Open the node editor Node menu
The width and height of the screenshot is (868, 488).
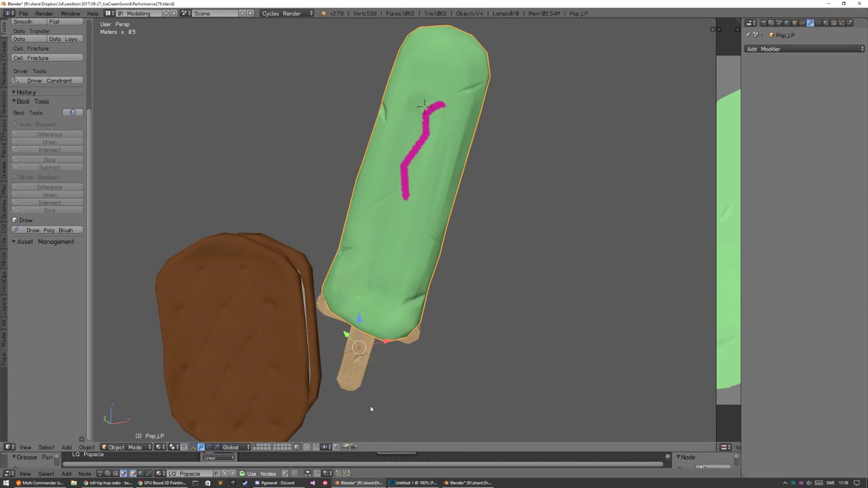pyautogui.click(x=85, y=473)
